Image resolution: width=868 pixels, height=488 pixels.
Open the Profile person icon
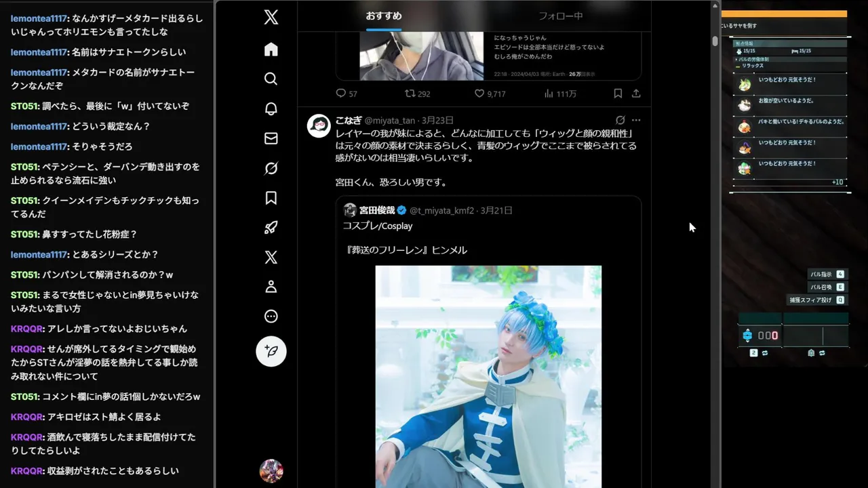click(x=271, y=287)
